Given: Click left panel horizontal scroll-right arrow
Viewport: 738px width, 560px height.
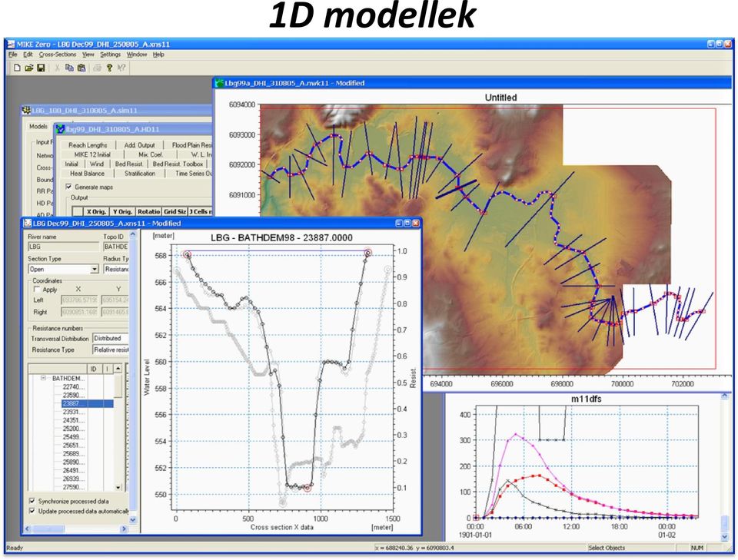Looking at the screenshot, I should pyautogui.click(x=125, y=529).
